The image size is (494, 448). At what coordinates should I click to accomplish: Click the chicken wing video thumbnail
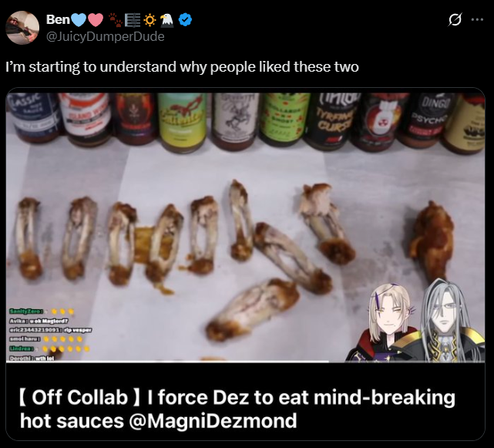(x=245, y=227)
